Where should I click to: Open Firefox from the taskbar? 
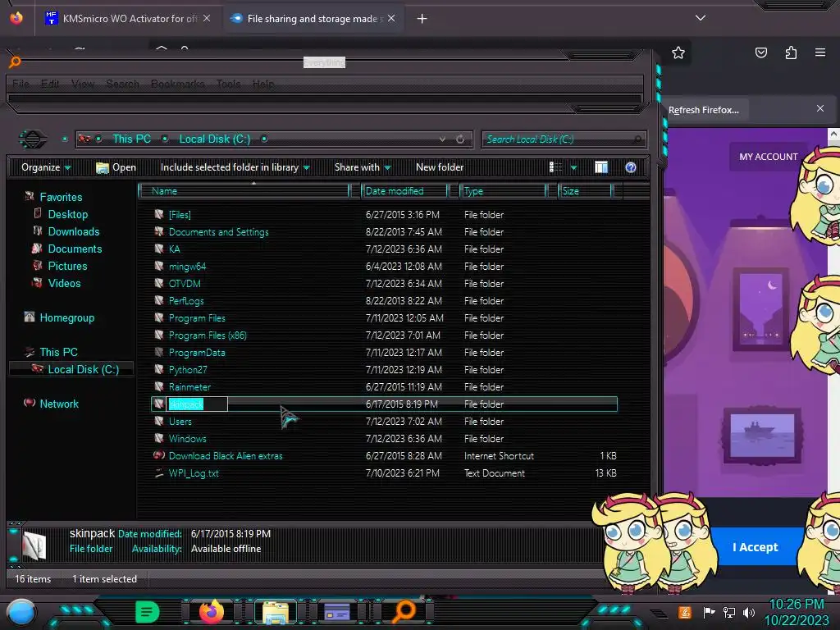[212, 612]
